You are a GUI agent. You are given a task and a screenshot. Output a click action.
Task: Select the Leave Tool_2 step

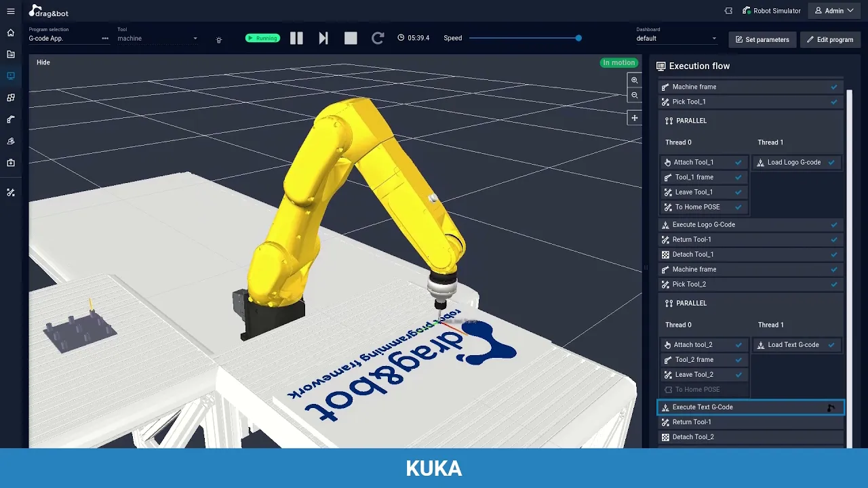click(x=704, y=374)
